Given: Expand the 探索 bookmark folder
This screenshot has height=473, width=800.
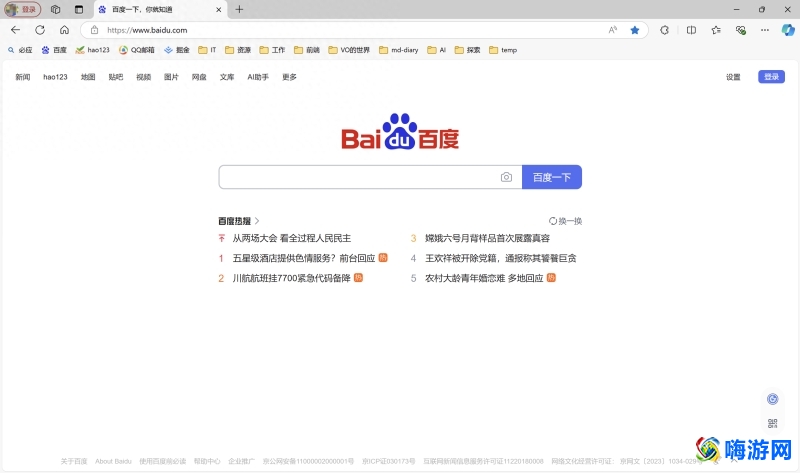Looking at the screenshot, I should [x=468, y=50].
